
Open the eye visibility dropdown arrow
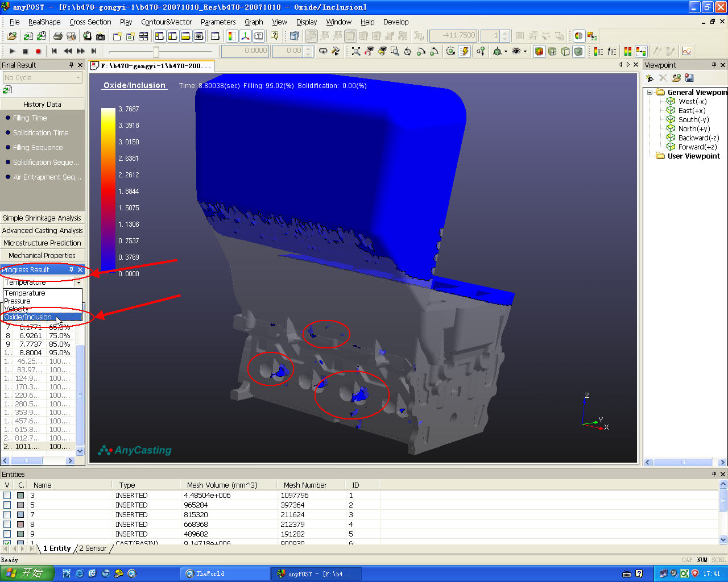point(525,51)
